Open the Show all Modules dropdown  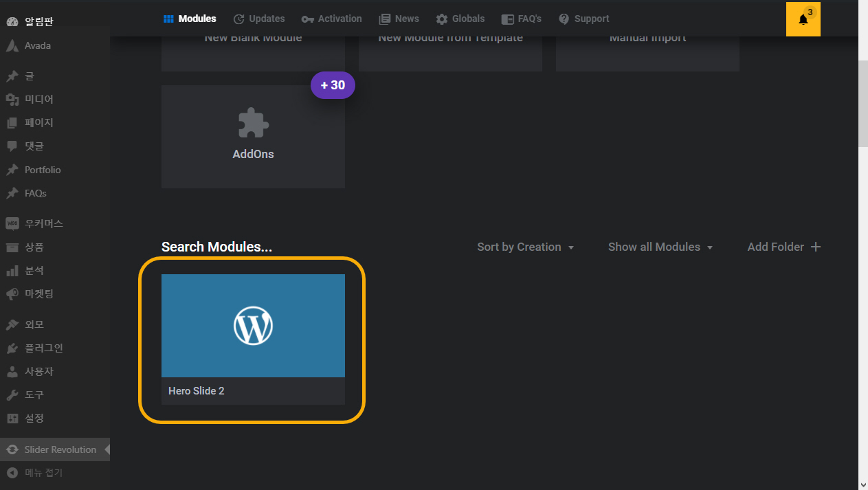click(x=660, y=247)
